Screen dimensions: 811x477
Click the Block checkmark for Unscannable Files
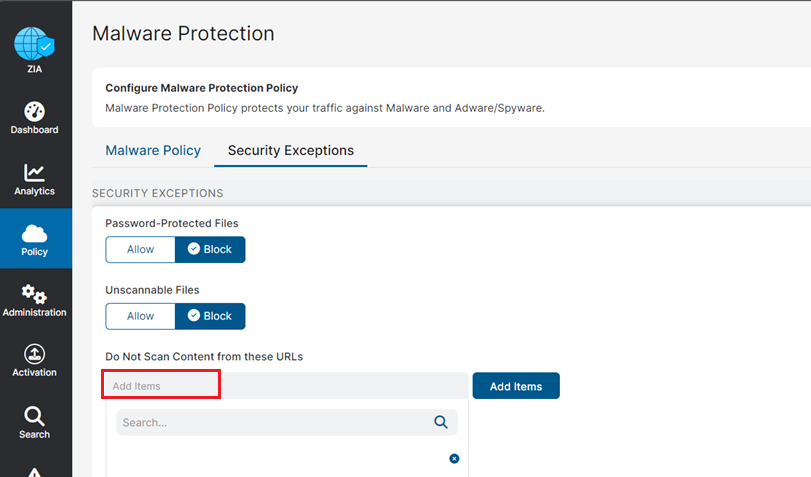click(x=193, y=316)
